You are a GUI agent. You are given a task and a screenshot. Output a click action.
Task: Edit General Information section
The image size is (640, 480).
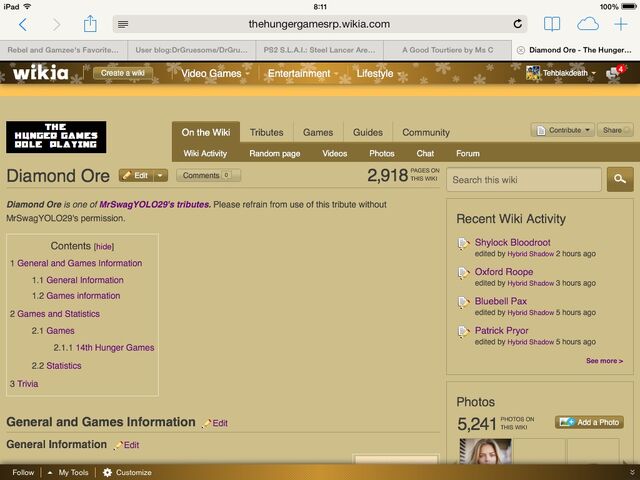(127, 445)
